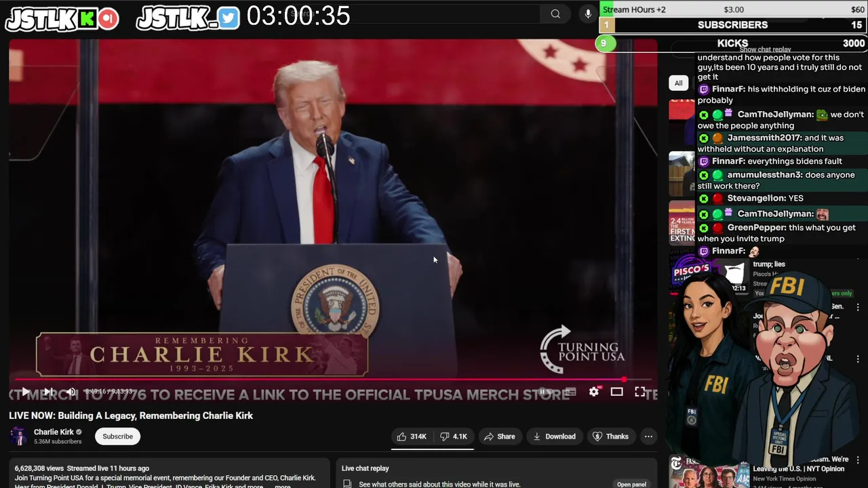
Task: Click the Download button
Action: 554,436
